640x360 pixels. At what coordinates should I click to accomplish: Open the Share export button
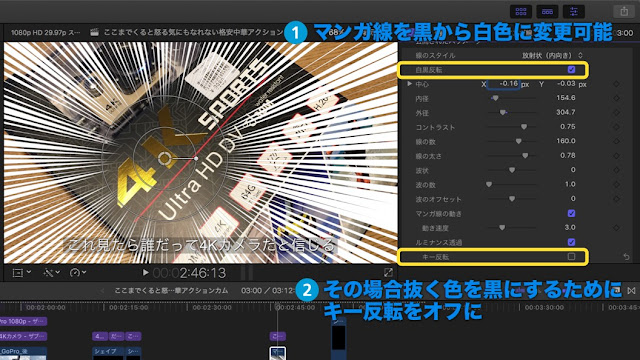tap(624, 11)
